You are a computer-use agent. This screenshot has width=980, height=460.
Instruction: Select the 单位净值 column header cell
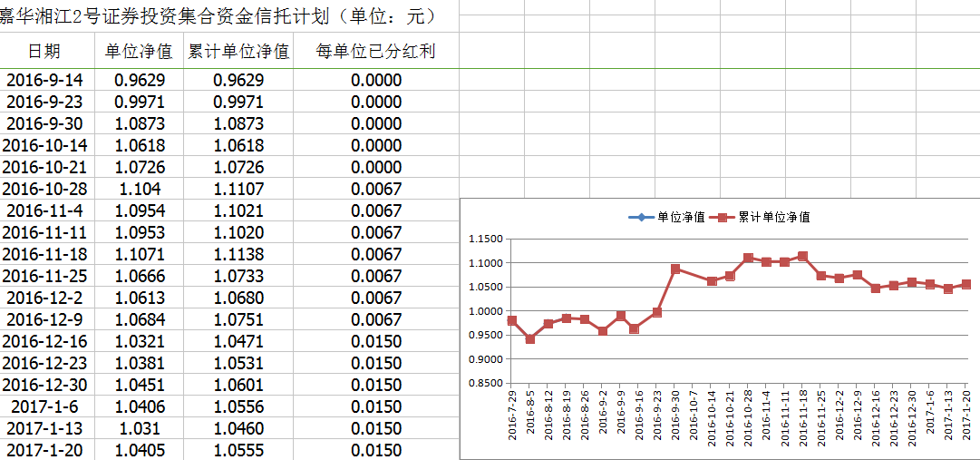coord(139,52)
